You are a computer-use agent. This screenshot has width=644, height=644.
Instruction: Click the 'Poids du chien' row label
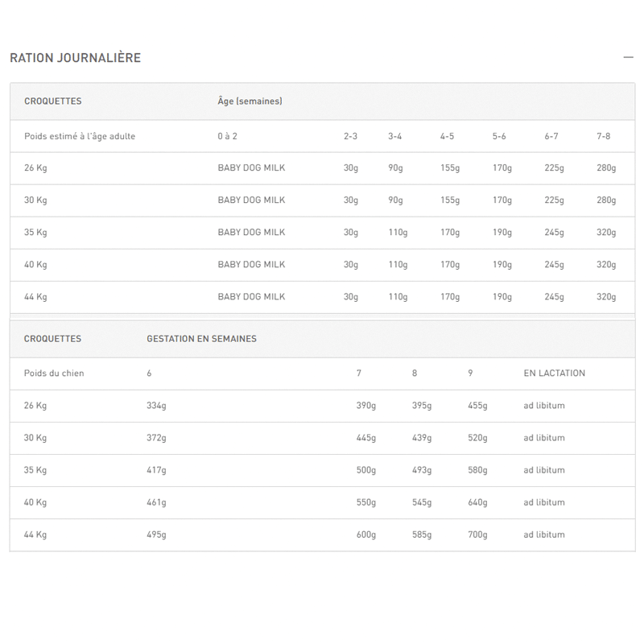click(x=54, y=374)
